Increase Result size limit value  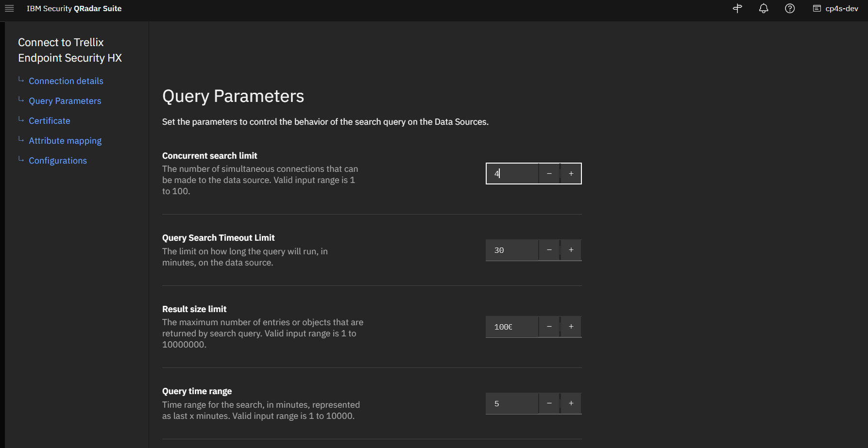(x=571, y=327)
